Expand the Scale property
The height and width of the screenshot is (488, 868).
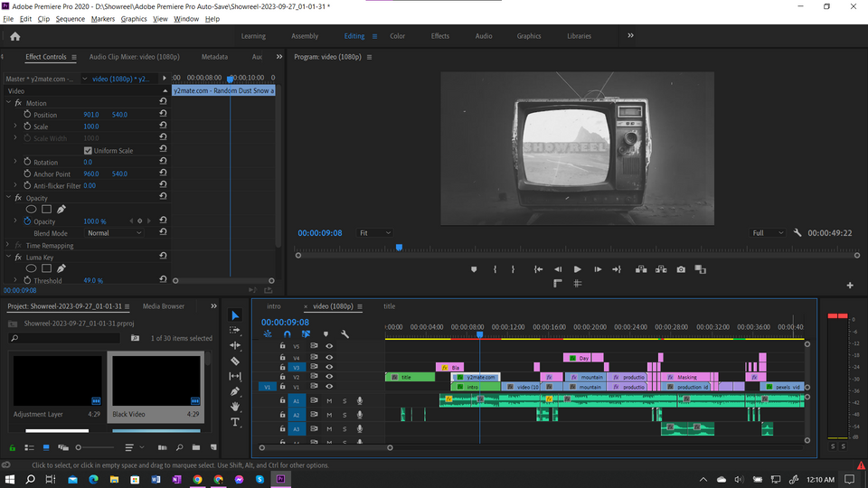coord(15,127)
